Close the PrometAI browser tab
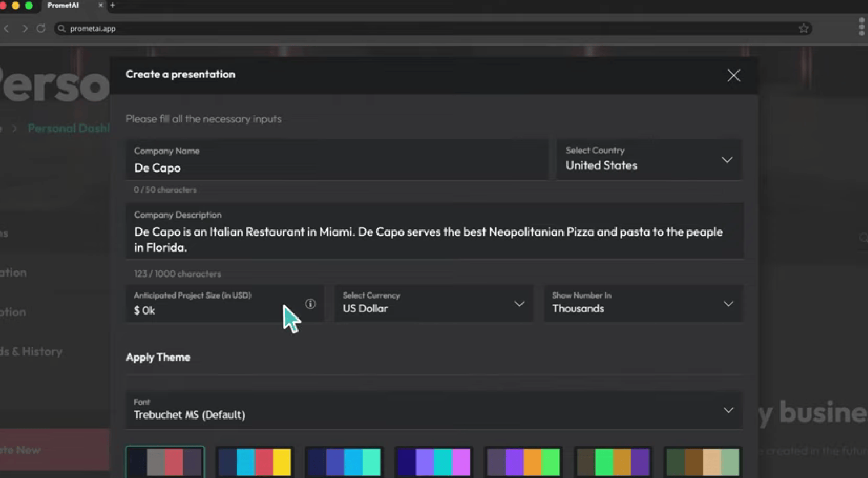The image size is (868, 478). (x=100, y=5)
